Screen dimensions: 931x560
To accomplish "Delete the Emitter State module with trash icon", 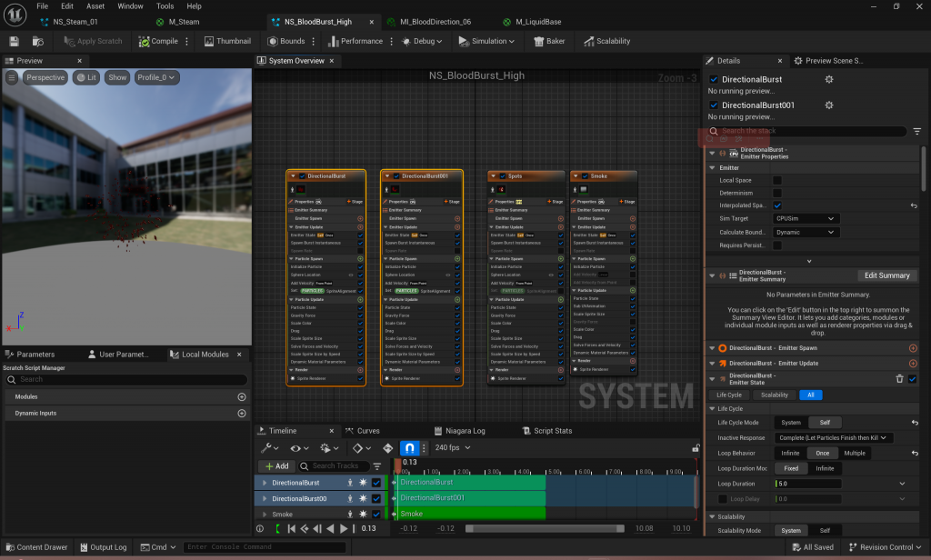I will click(899, 379).
